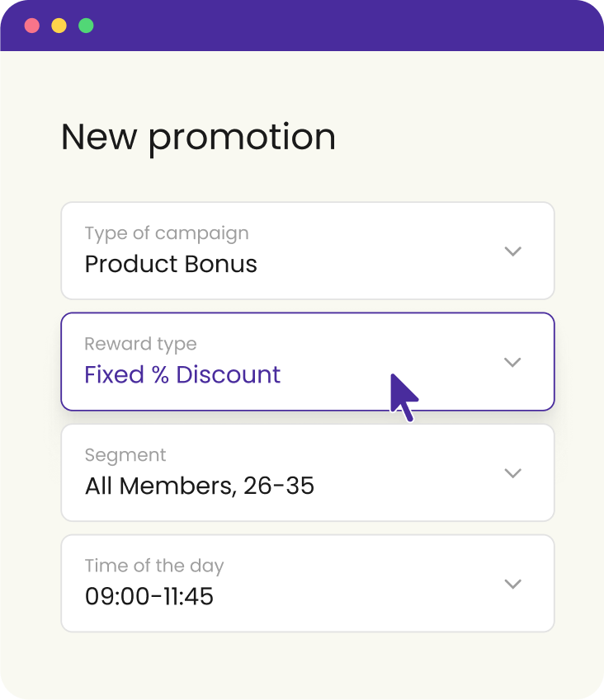Click the Type of campaign label
This screenshot has width=604, height=700.
click(x=167, y=233)
